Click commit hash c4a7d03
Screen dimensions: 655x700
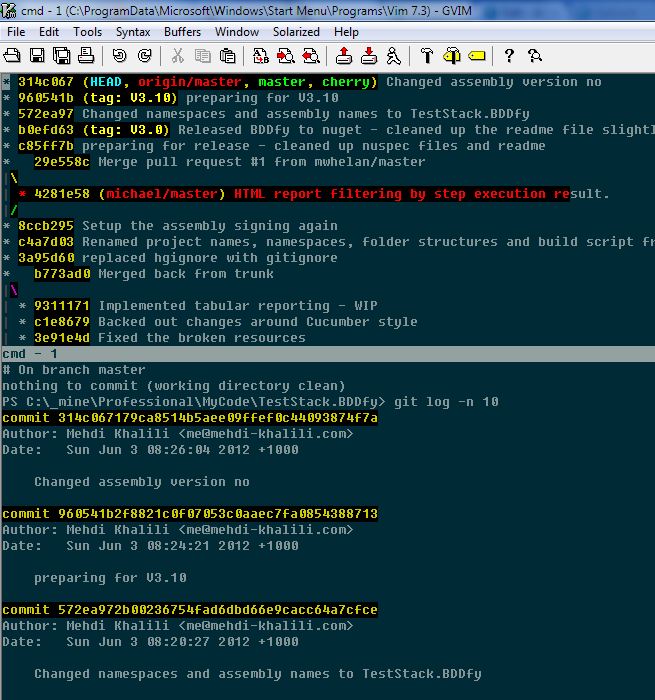tap(46, 242)
